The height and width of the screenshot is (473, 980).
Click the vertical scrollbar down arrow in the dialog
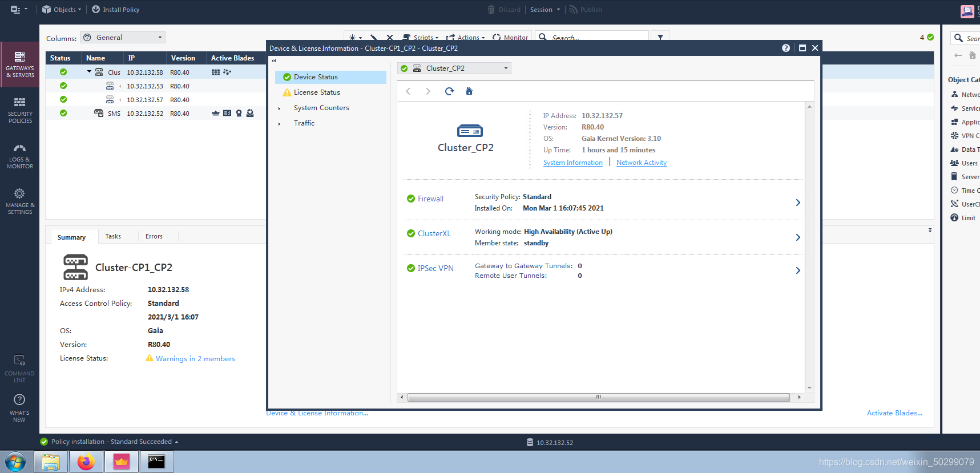click(809, 388)
